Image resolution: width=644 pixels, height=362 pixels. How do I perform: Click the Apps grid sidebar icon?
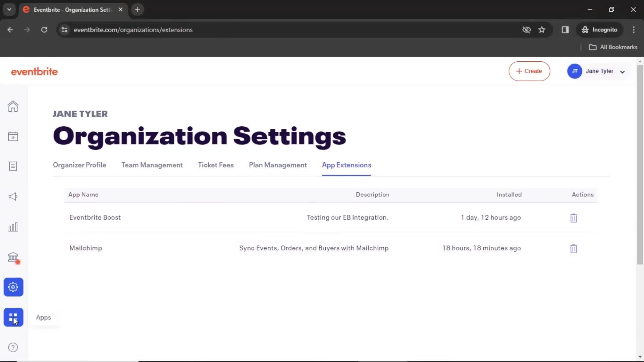coord(13,317)
